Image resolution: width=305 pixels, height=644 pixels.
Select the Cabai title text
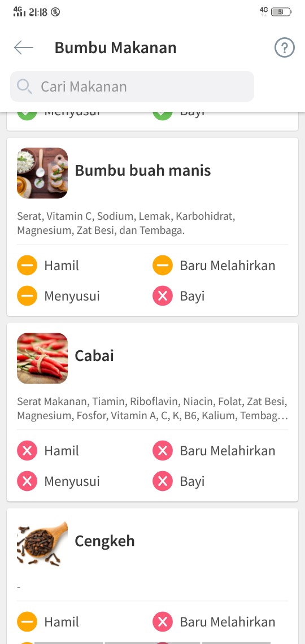[x=94, y=356]
